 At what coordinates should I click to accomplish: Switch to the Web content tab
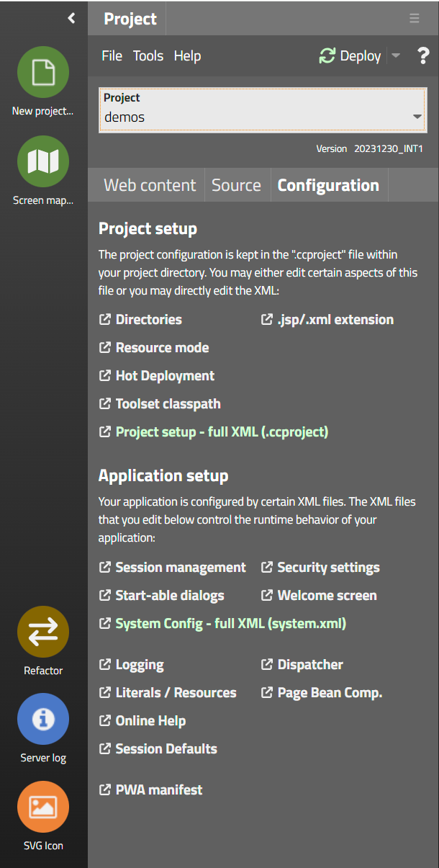point(149,185)
